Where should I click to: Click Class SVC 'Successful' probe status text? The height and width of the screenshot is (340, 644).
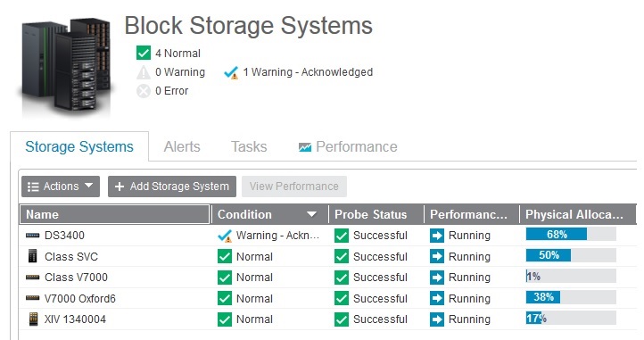click(380, 257)
